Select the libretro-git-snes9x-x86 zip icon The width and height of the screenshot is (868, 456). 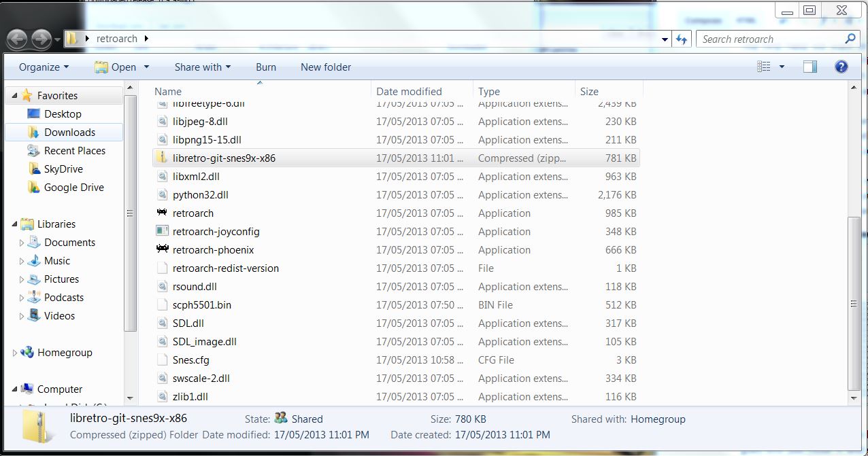point(162,158)
